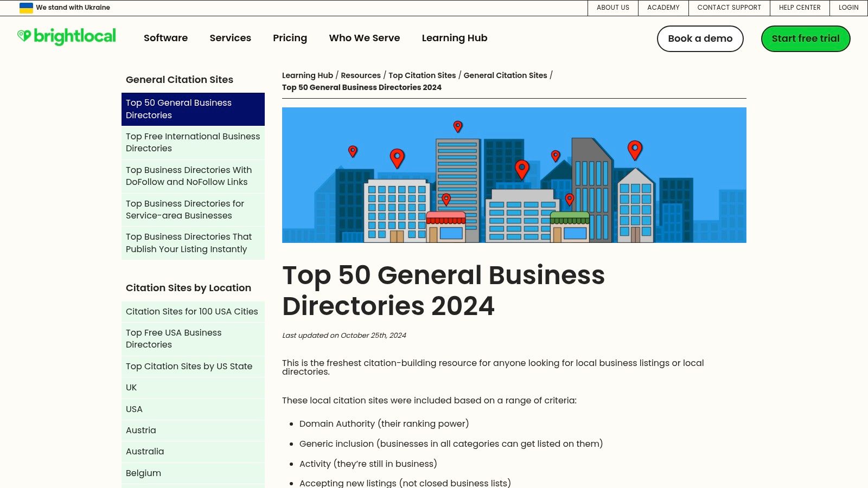This screenshot has width=868, height=488.
Task: Click the Last updated on October 25th, 2024 text
Action: coord(344,336)
